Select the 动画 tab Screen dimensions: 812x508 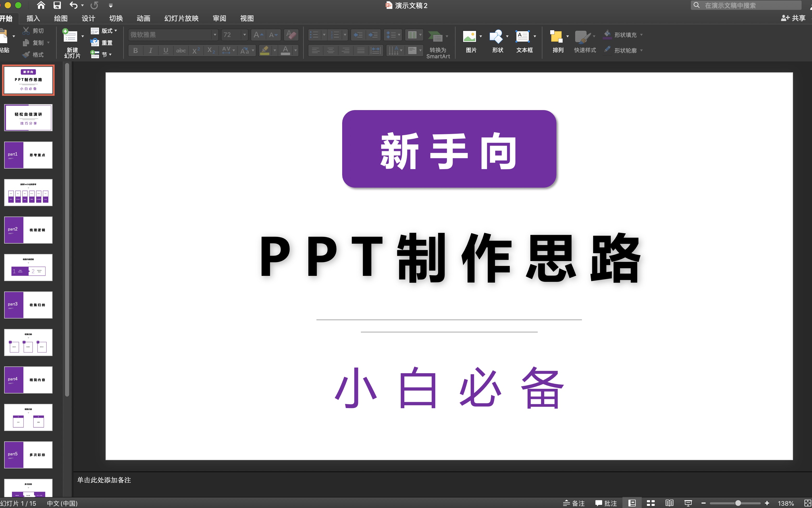[x=143, y=18]
